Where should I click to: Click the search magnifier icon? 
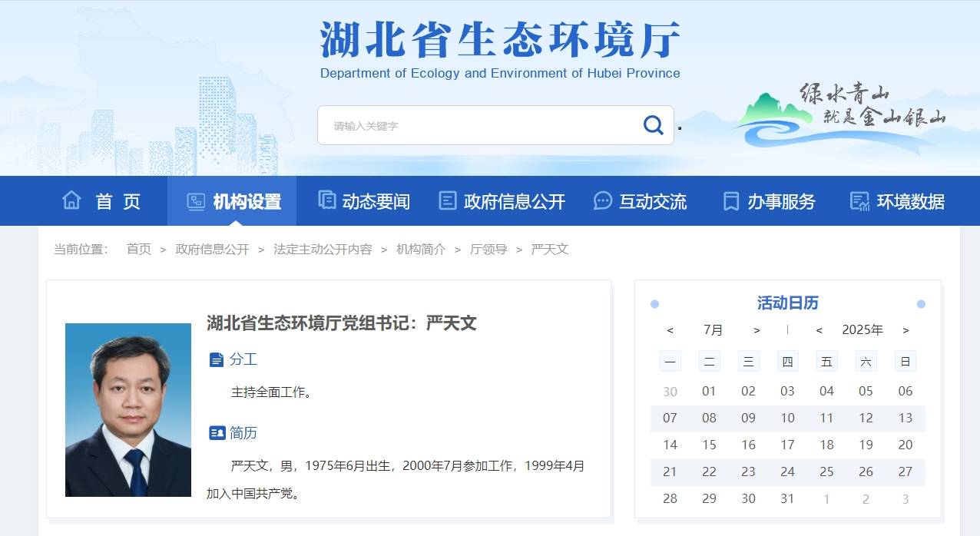coord(653,125)
